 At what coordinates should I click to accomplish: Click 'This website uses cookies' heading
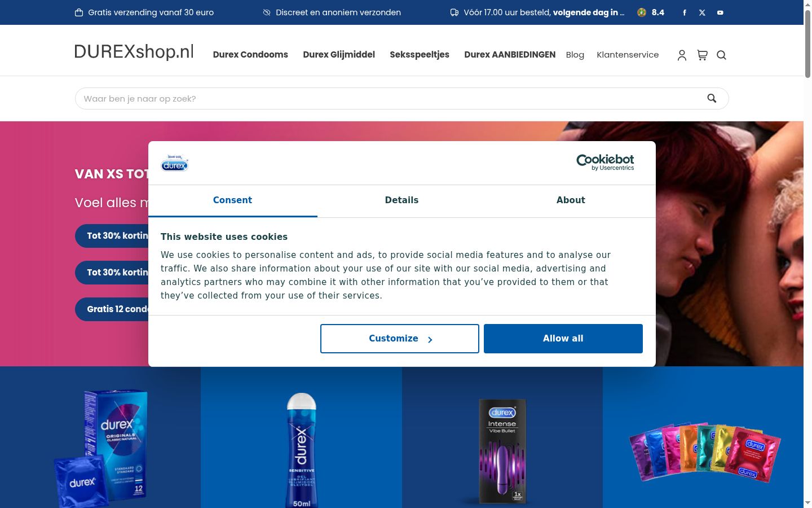tap(224, 237)
